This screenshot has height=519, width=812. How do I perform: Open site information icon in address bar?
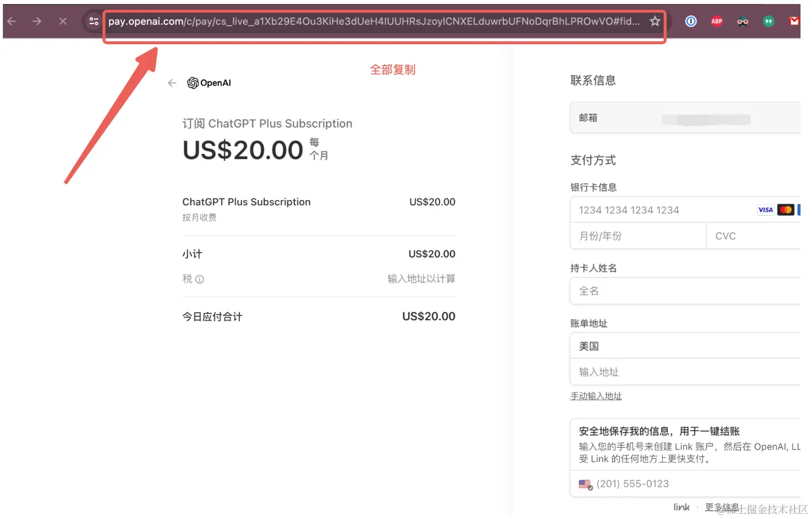94,21
